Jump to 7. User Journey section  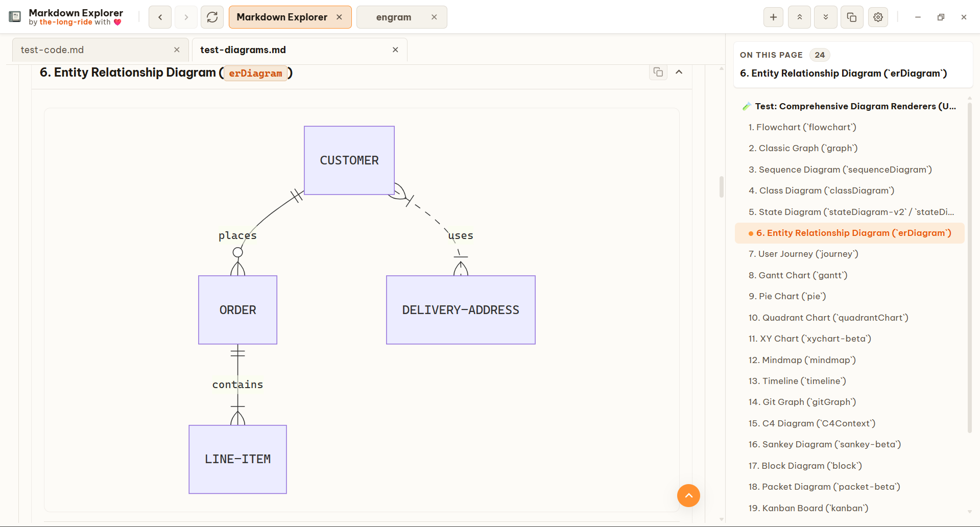pyautogui.click(x=849, y=254)
